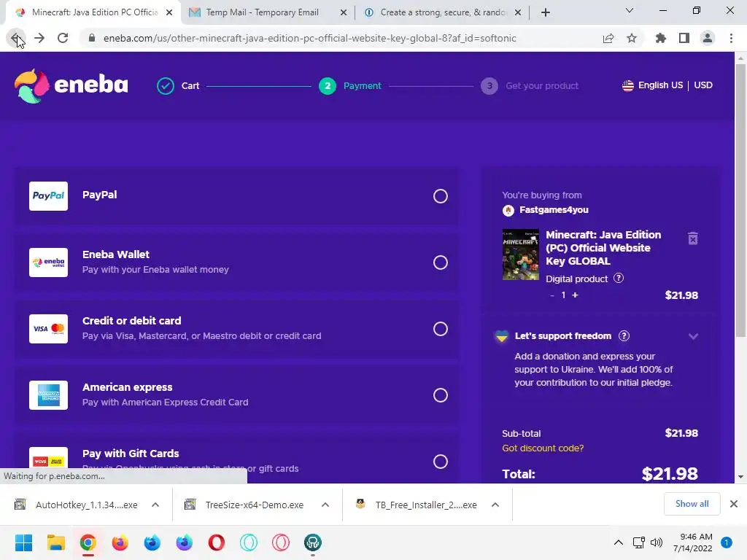Viewport: 747px width, 560px height.
Task: Click the PayPal logo tile
Action: 49,195
